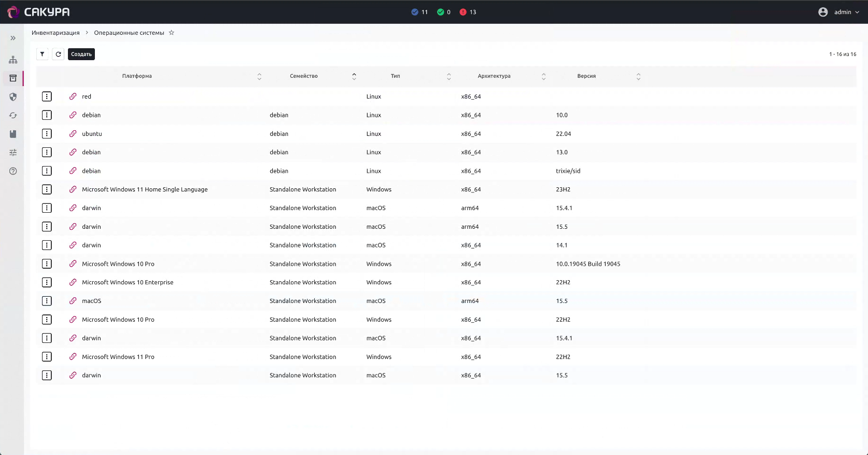
Task: Click the link icon for Windows 11 Home Single Language
Action: pos(73,189)
